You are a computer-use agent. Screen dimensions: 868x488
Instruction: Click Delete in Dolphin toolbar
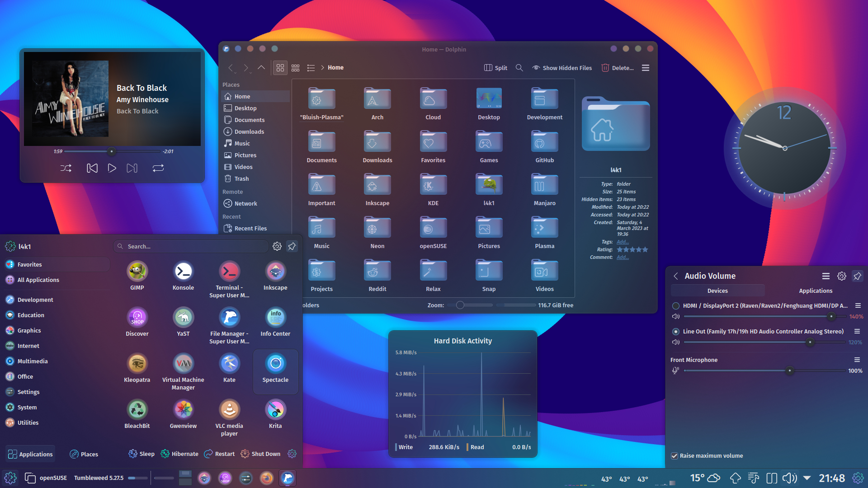(x=618, y=68)
